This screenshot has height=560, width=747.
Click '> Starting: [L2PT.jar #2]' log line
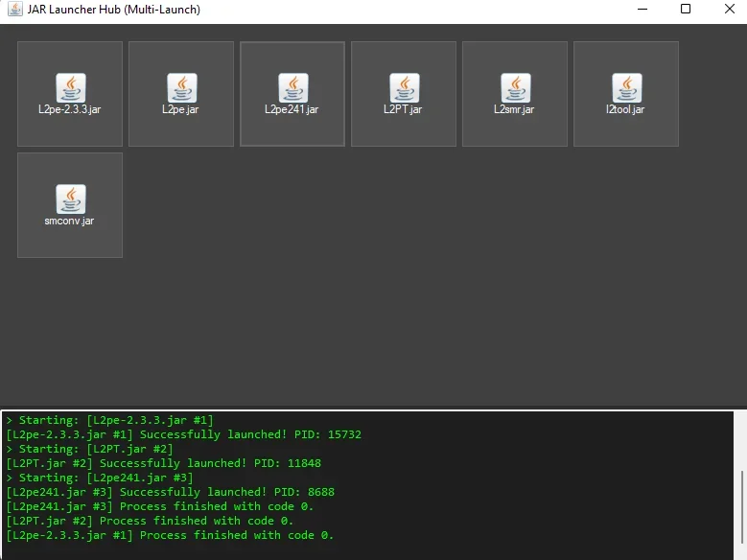pos(89,449)
